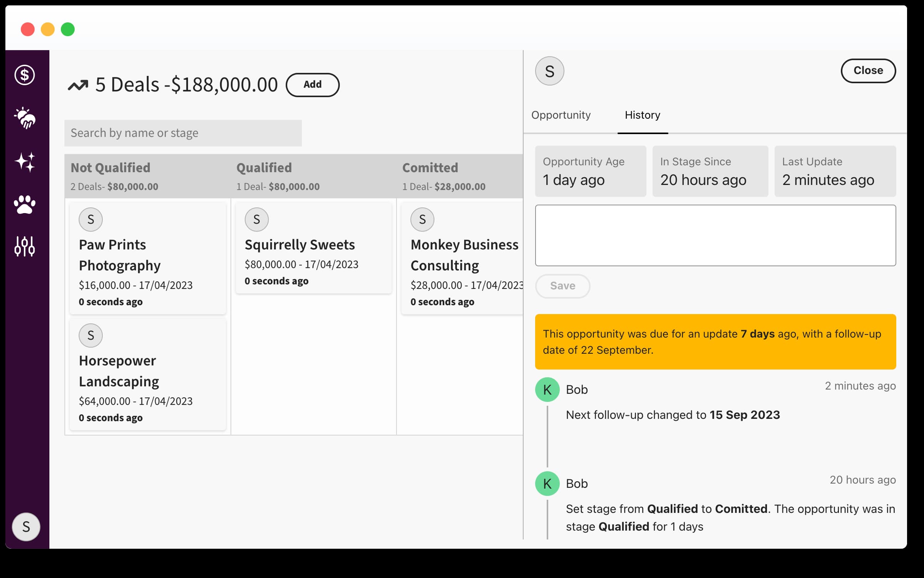Click '$64,000.00 - 17/04/2023' on Horsepower card
Image resolution: width=924 pixels, height=578 pixels.
coord(136,401)
